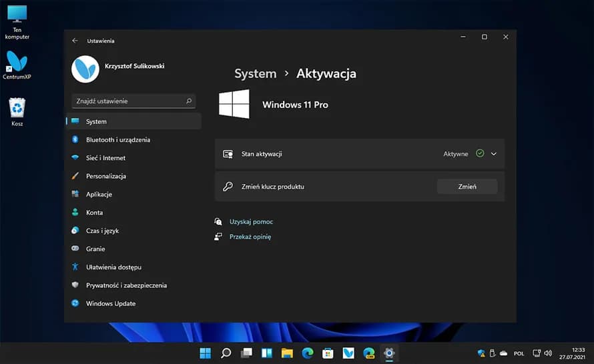The width and height of the screenshot is (594, 364).
Task: Expand the Stan aktywacji chevron
Action: (x=494, y=154)
